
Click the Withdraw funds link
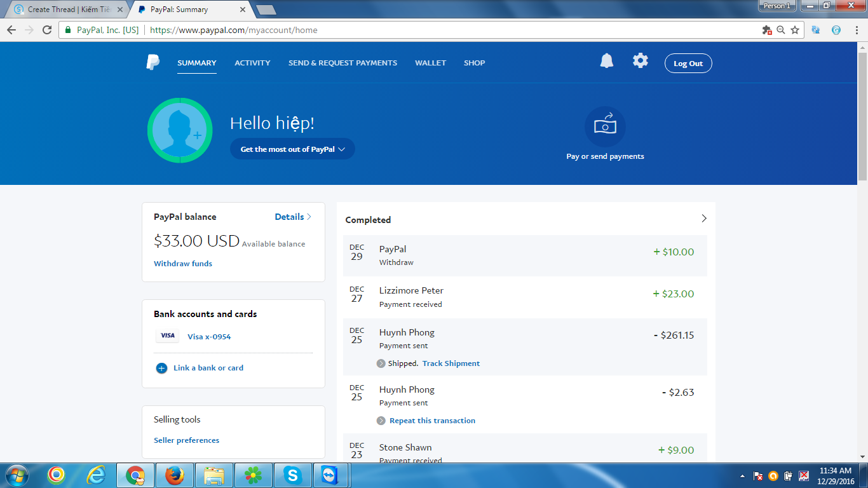click(183, 264)
